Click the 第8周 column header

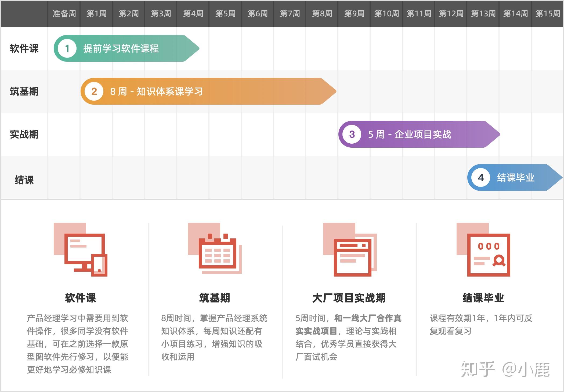pyautogui.click(x=322, y=14)
